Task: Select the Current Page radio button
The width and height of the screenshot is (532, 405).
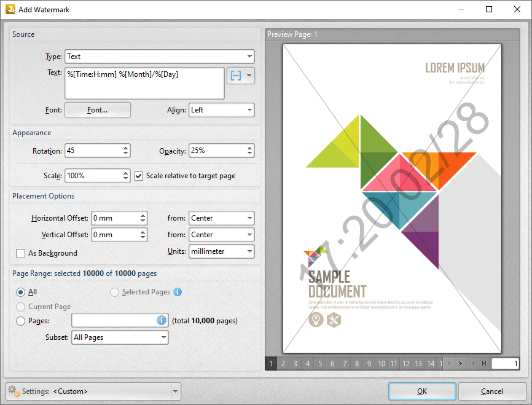Action: [20, 306]
